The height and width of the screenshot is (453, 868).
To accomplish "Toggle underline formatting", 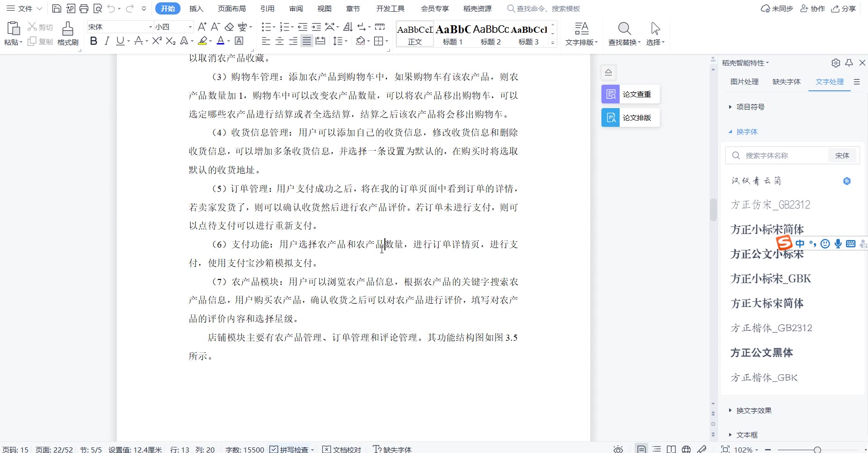I will (120, 41).
